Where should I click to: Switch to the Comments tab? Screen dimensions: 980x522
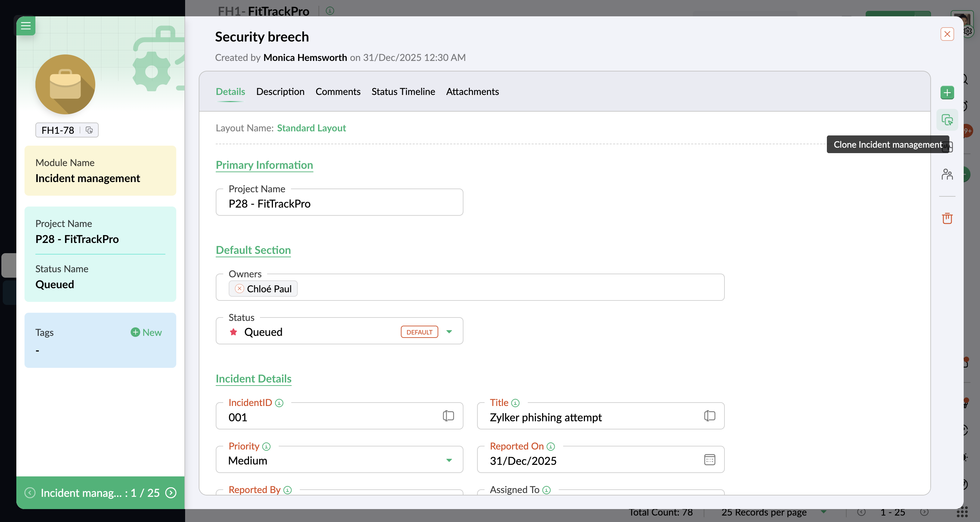[x=338, y=92]
